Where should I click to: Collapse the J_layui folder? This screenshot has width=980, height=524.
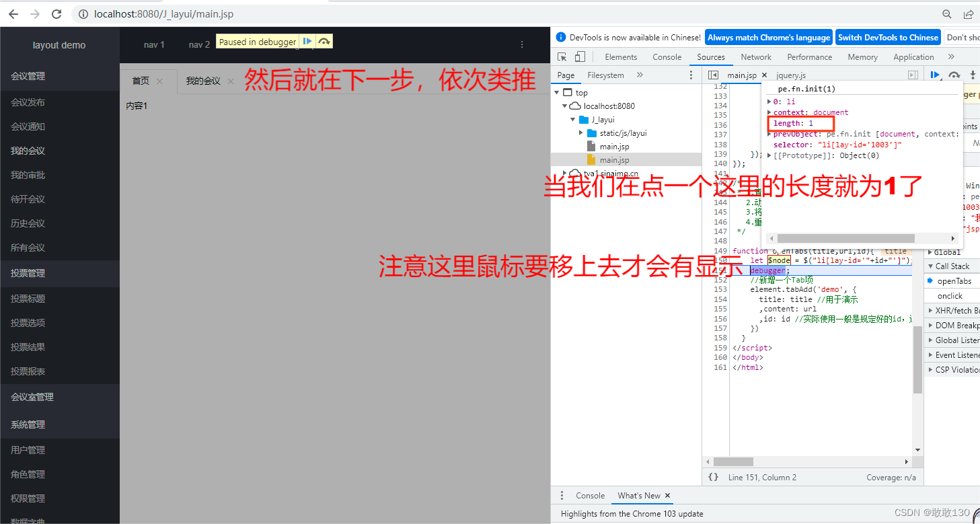pos(573,120)
